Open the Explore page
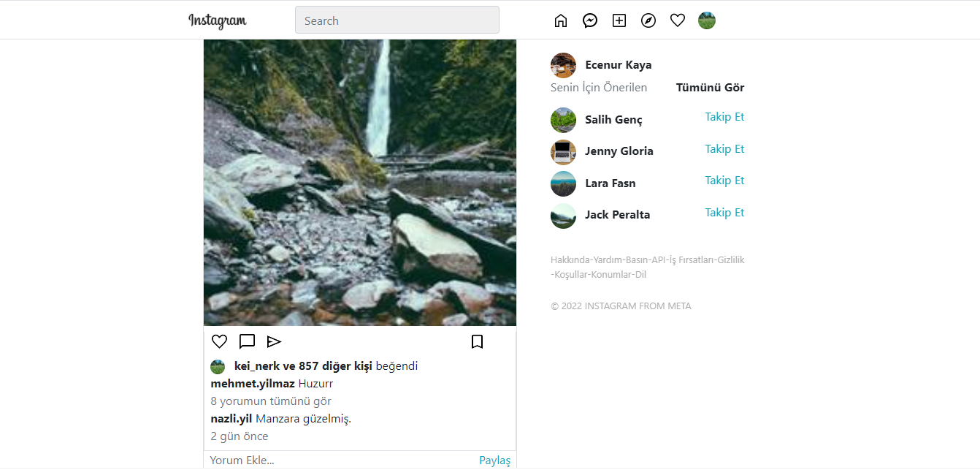 click(x=648, y=20)
